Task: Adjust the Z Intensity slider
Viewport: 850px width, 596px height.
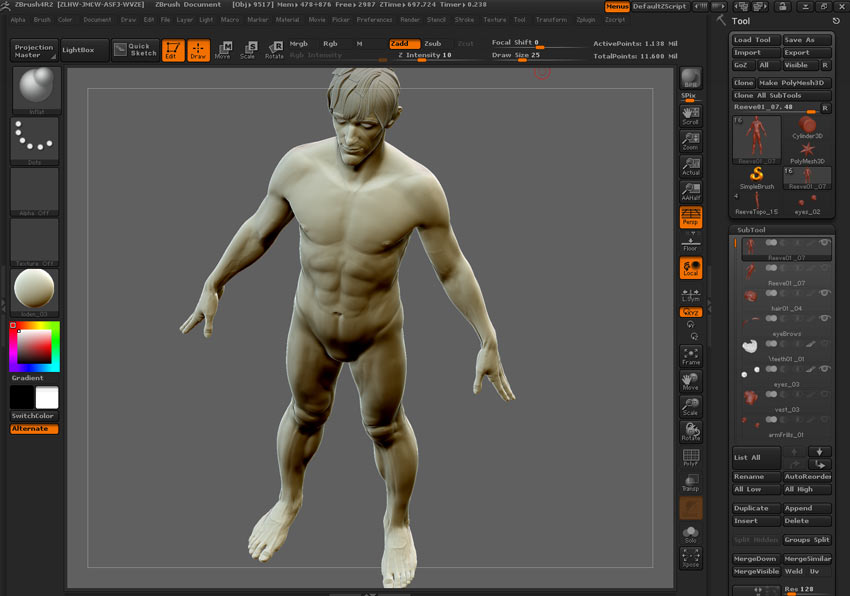Action: click(x=436, y=56)
